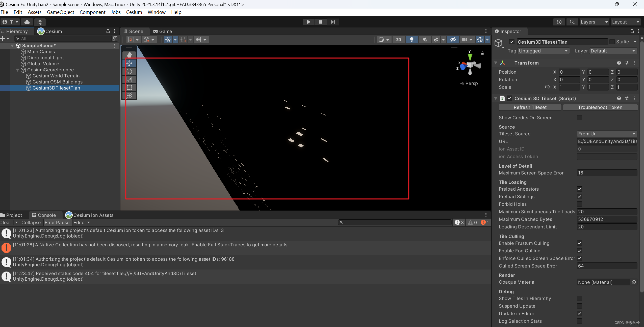This screenshot has height=327, width=644.
Task: Select the Hand view tool
Action: coord(129,55)
